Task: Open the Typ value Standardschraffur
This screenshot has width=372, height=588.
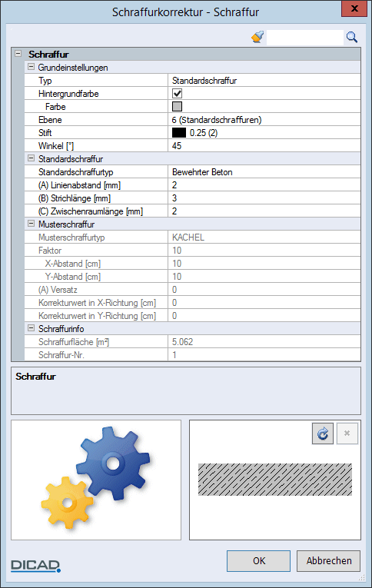Action: coord(264,81)
